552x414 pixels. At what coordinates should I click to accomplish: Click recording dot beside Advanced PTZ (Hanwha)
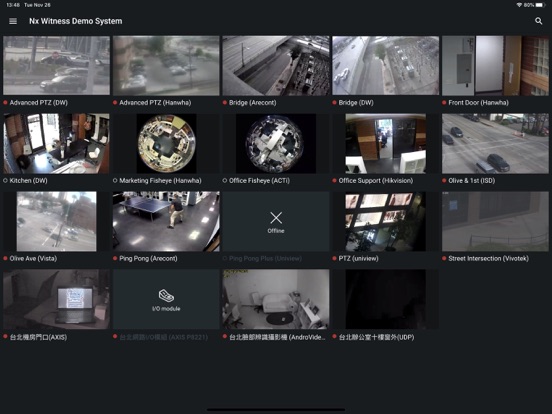click(x=115, y=103)
